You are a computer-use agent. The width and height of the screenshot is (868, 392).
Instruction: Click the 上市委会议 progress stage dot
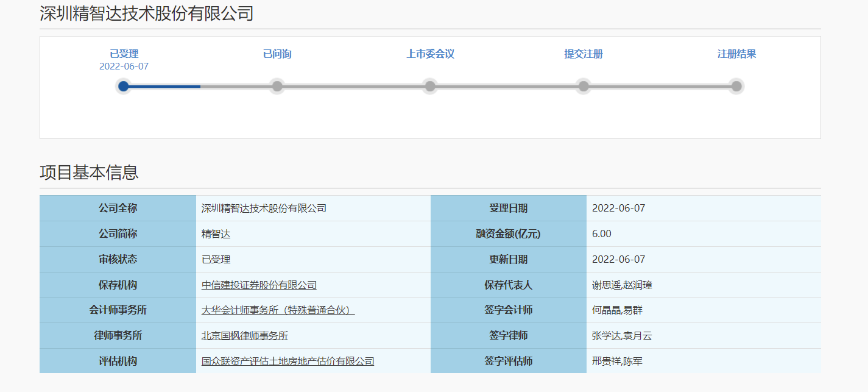430,87
